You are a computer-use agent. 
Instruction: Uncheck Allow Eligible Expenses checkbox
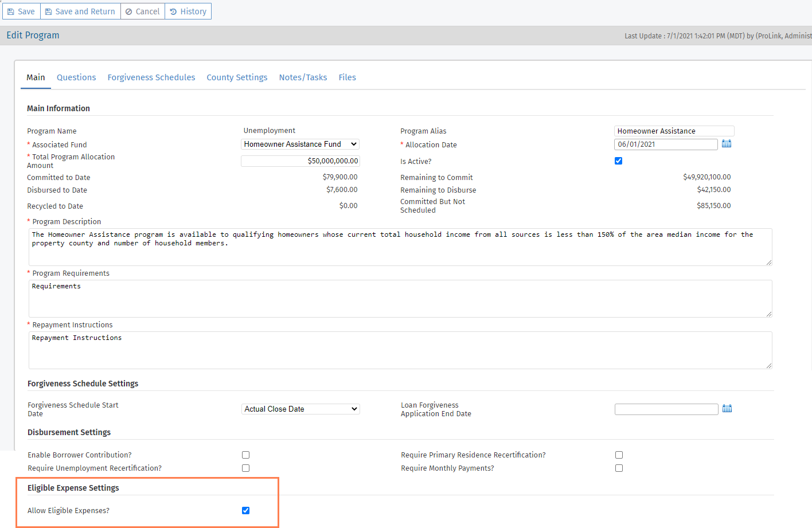click(x=245, y=511)
